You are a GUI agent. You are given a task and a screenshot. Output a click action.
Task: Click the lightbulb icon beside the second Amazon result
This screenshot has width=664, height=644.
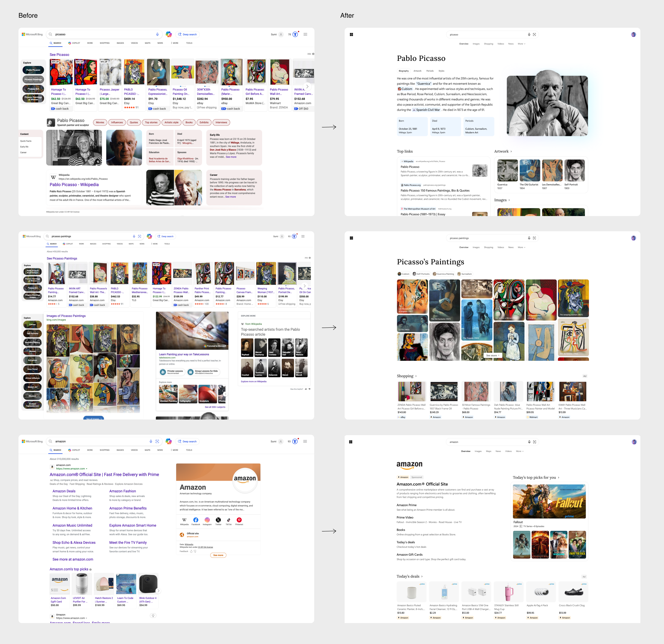[x=153, y=615]
